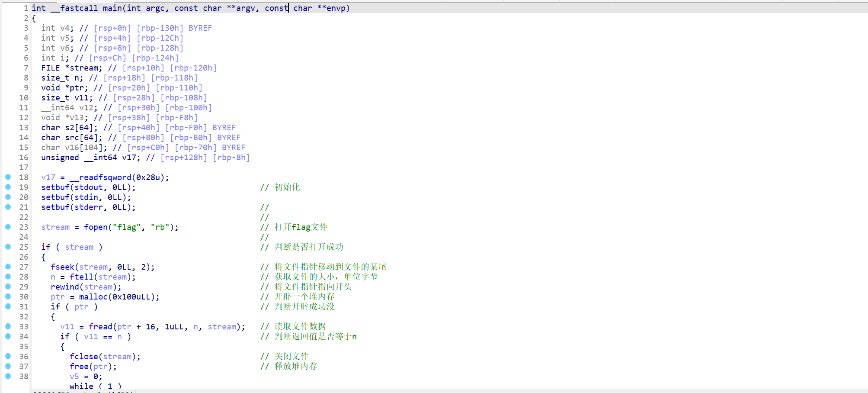The height and width of the screenshot is (393, 868).
Task: Select the stream variable in if condition
Action: pos(79,247)
